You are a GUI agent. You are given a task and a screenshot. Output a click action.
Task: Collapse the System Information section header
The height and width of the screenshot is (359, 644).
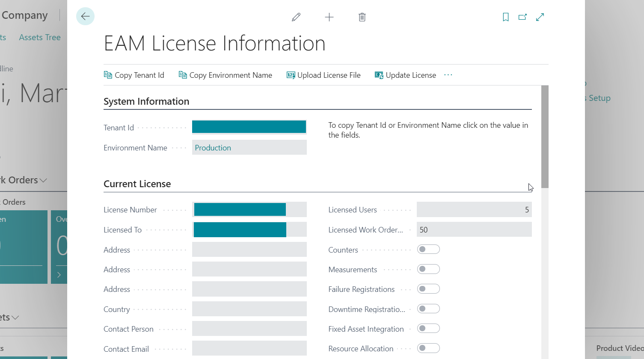coord(146,101)
